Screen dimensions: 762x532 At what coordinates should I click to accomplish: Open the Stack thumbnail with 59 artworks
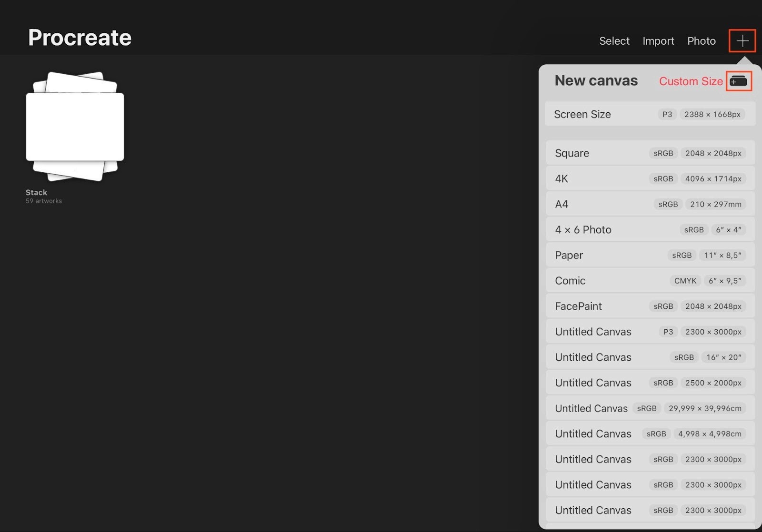click(x=75, y=127)
